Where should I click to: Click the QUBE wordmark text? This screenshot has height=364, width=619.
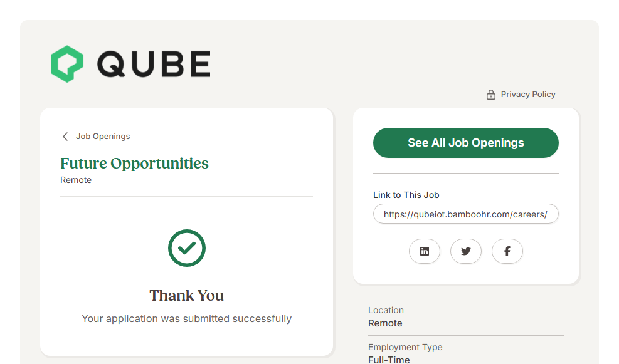[154, 64]
